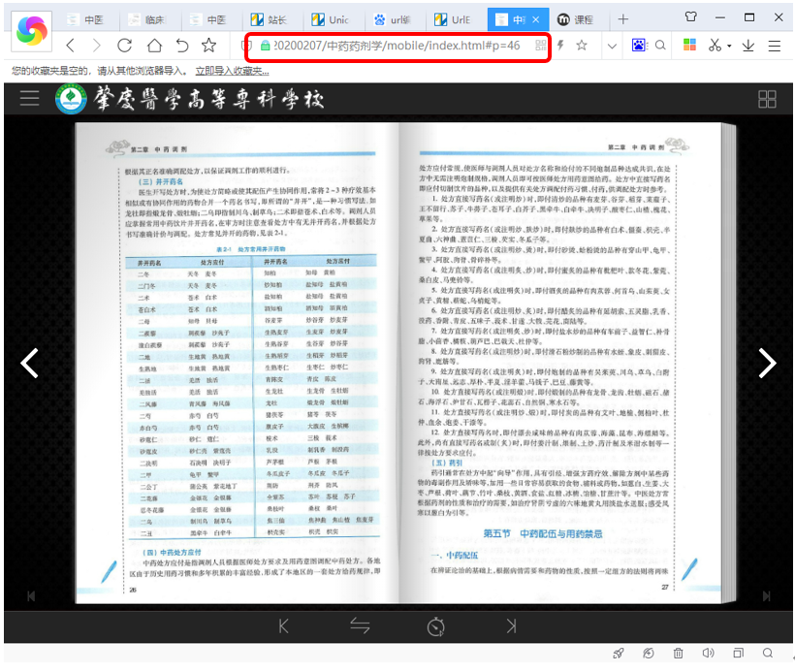Flip to the next page with right arrow

[767, 363]
